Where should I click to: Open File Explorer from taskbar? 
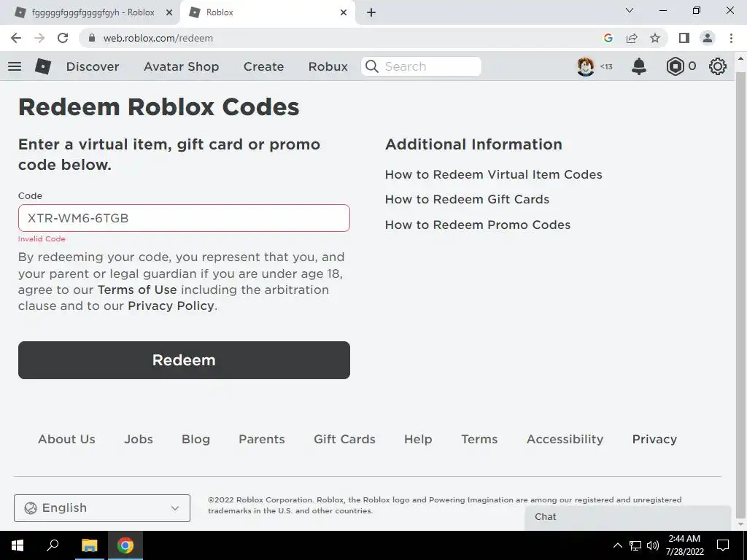click(x=89, y=545)
